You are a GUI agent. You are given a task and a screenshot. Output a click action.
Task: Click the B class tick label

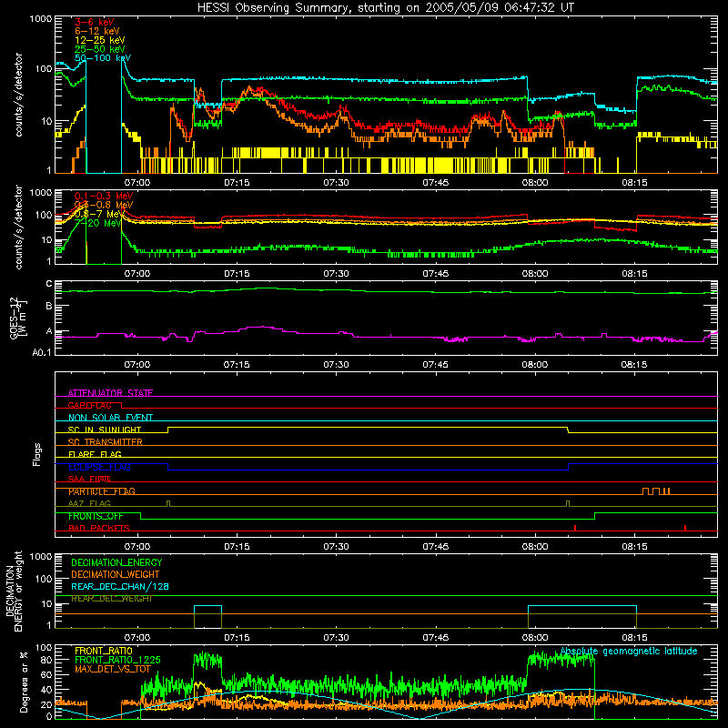[x=49, y=307]
